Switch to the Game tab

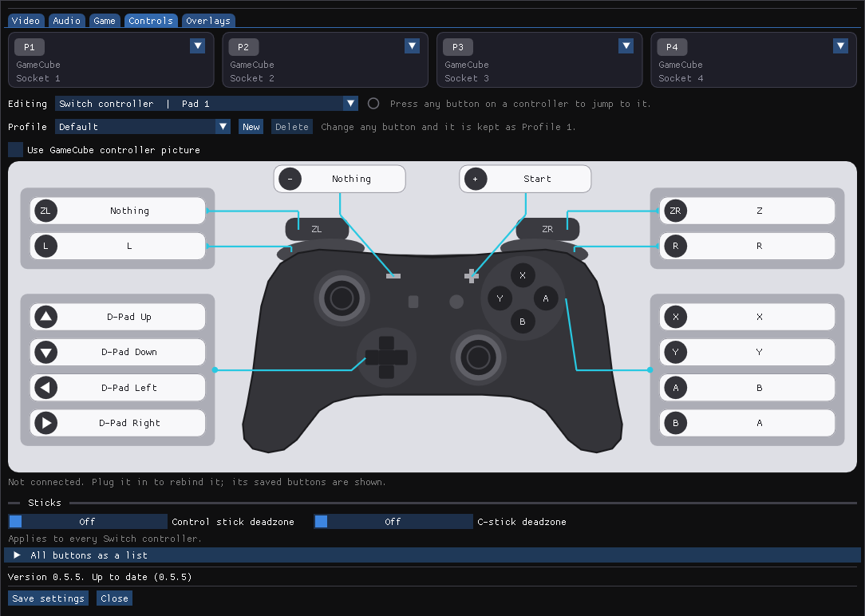tap(105, 21)
